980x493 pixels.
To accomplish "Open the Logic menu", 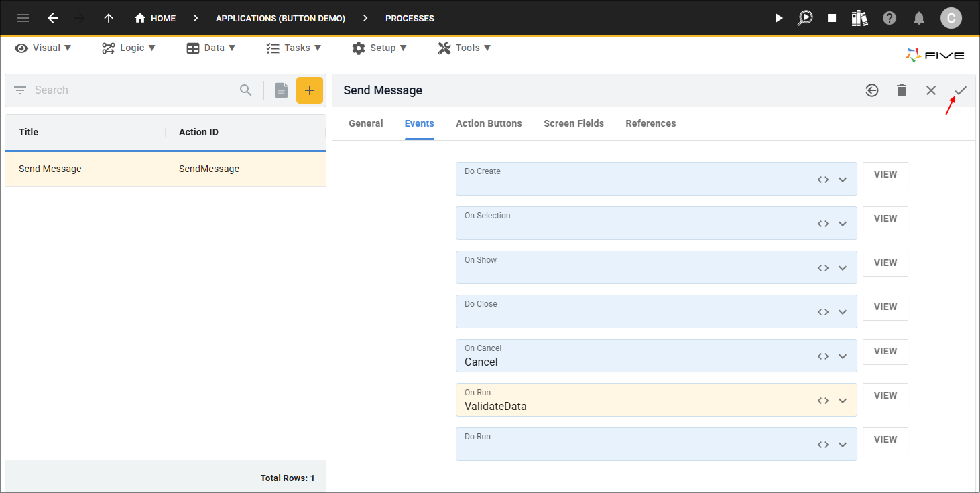I will [x=129, y=48].
